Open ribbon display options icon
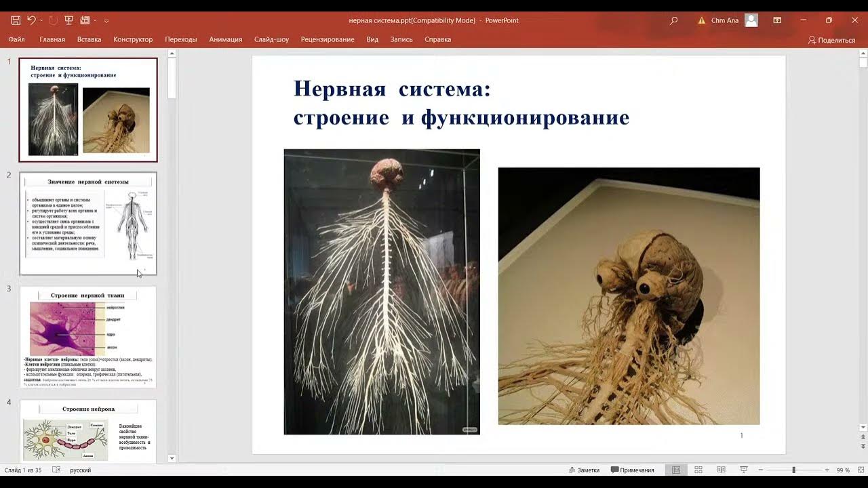Viewport: 868px width, 488px height. 777,20
